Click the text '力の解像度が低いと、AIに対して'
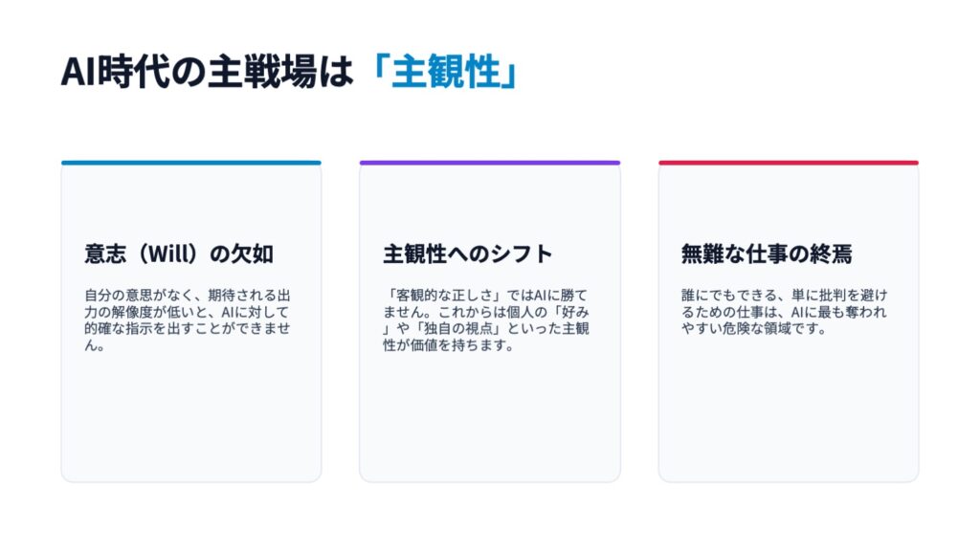 pyautogui.click(x=187, y=312)
